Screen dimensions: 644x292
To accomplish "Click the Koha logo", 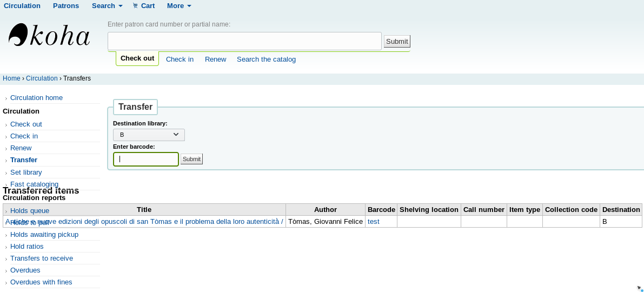I will tap(49, 36).
